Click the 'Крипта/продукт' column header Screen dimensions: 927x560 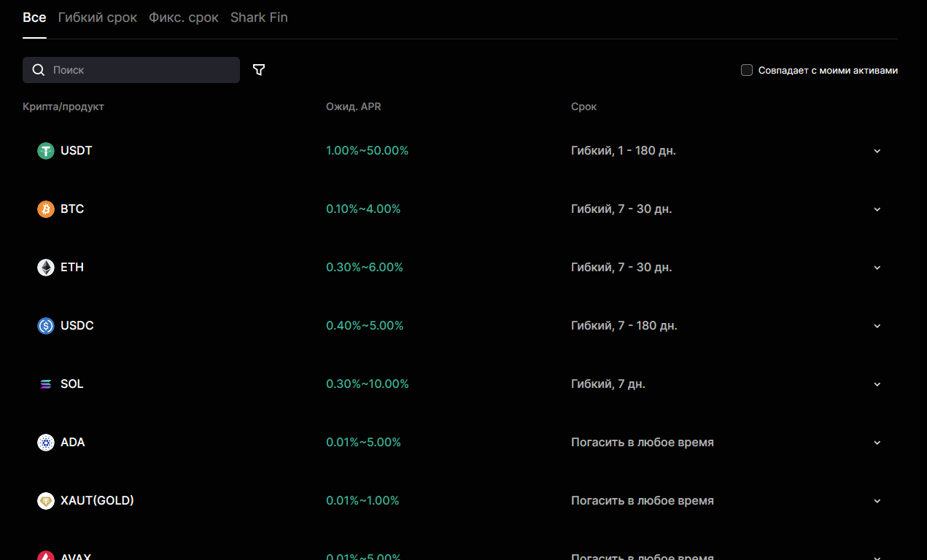tap(63, 106)
